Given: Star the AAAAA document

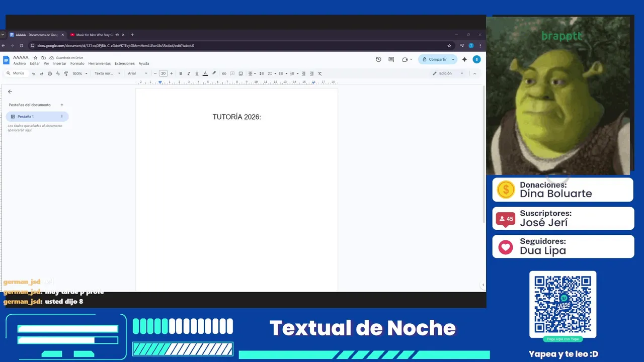Looking at the screenshot, I should (x=36, y=58).
